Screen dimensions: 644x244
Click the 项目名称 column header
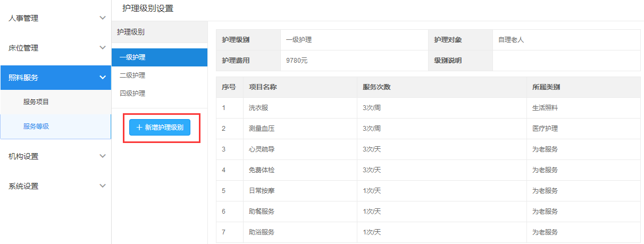262,87
